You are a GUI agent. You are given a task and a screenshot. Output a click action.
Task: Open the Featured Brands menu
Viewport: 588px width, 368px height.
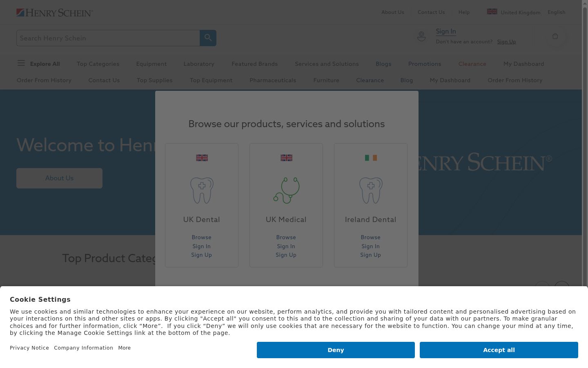255,64
